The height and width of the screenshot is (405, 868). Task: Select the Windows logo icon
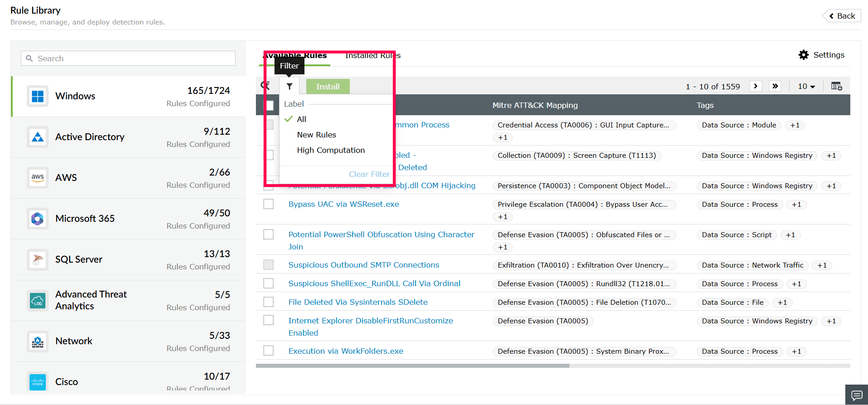click(x=38, y=96)
